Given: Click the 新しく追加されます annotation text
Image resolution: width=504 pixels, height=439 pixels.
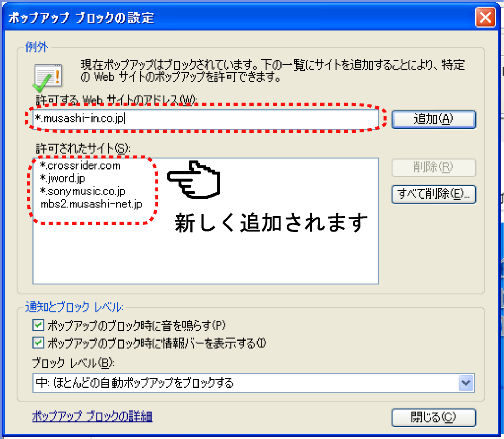Looking at the screenshot, I should 271,223.
